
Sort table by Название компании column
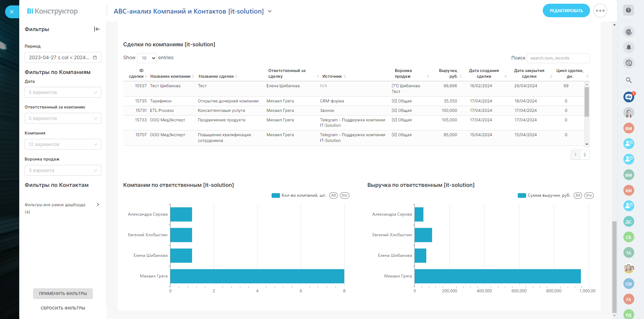tap(170, 76)
